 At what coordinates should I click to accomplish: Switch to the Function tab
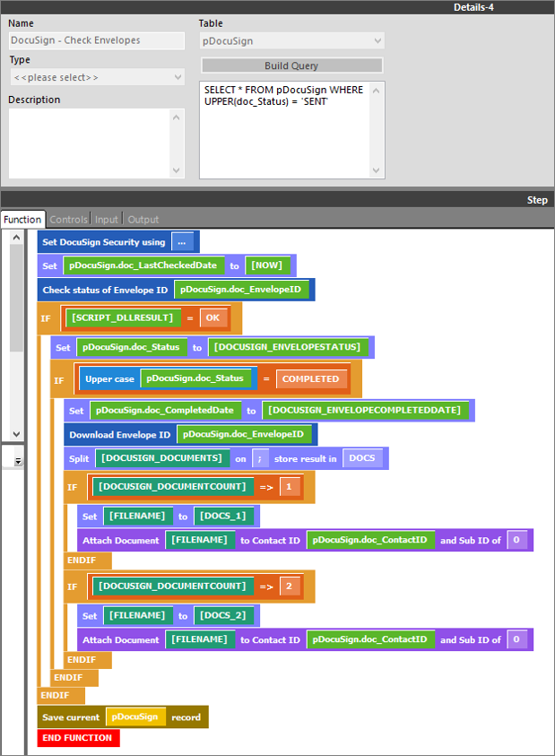(x=22, y=220)
